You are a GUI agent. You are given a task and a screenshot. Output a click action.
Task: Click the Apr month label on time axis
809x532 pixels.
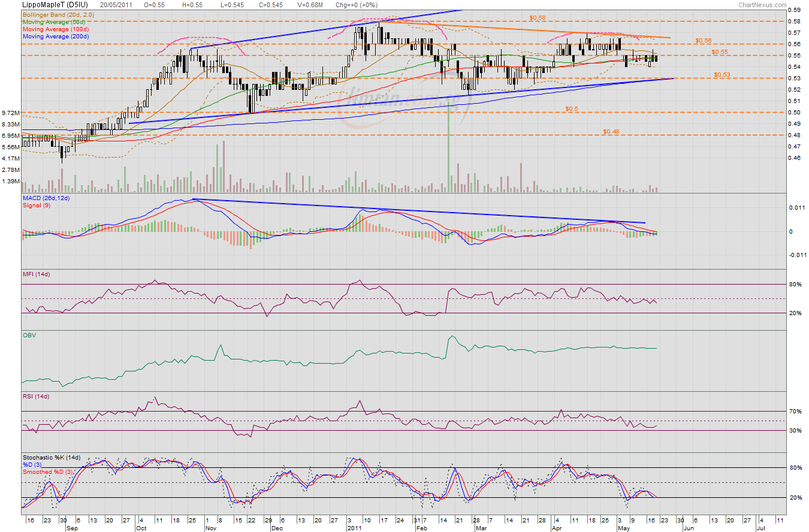coord(557,528)
